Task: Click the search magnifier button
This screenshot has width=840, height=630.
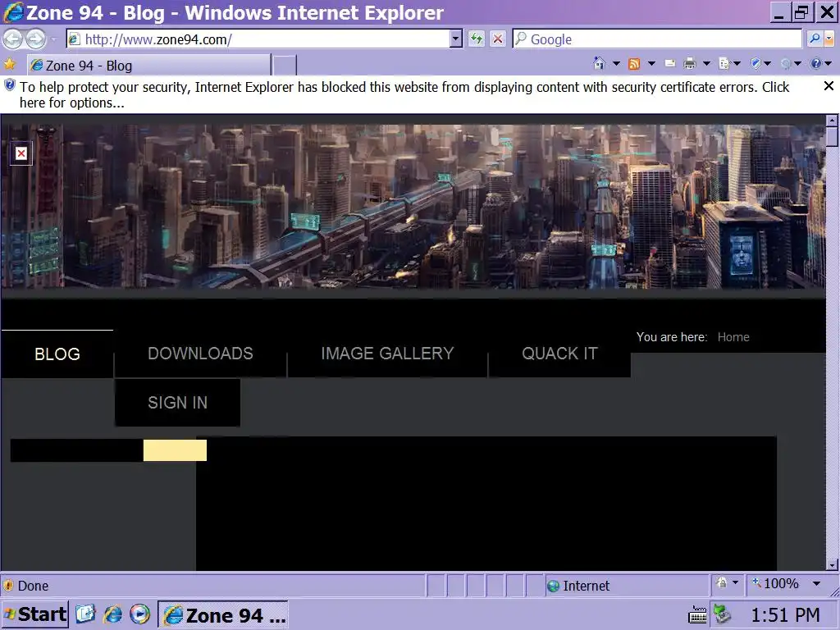Action: point(815,39)
